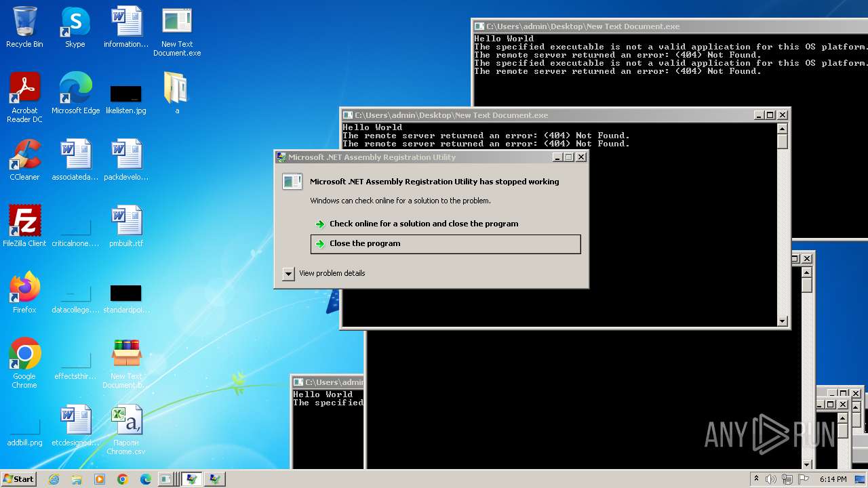The image size is (868, 488).
Task: Click scroll down arrow of large back console
Action: click(x=807, y=464)
